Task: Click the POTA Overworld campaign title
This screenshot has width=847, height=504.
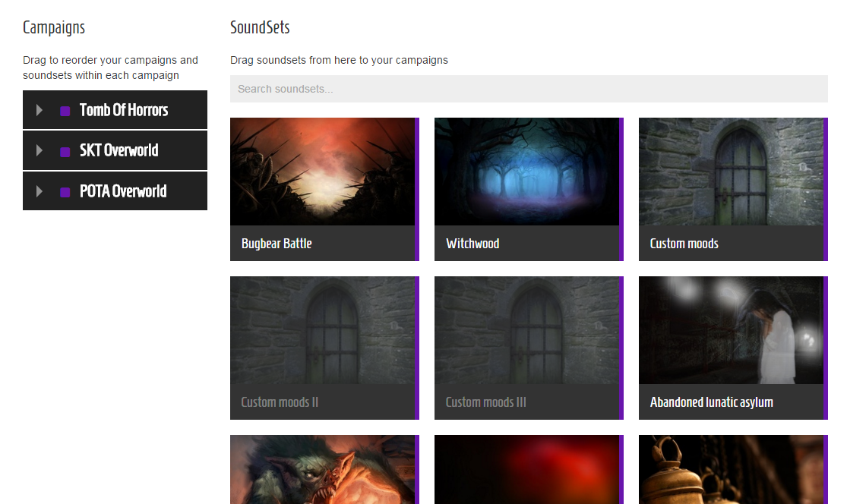Action: 123,191
